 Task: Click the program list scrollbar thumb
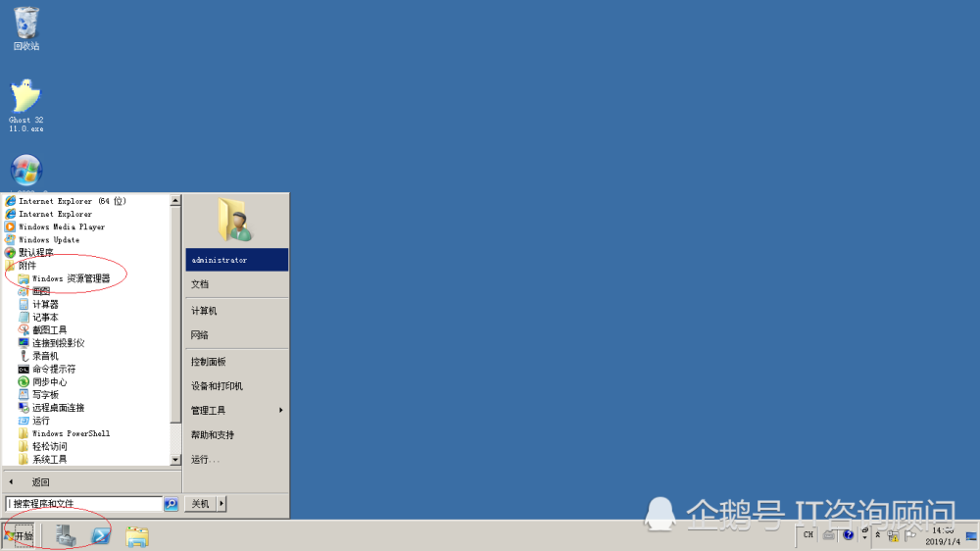click(x=175, y=315)
